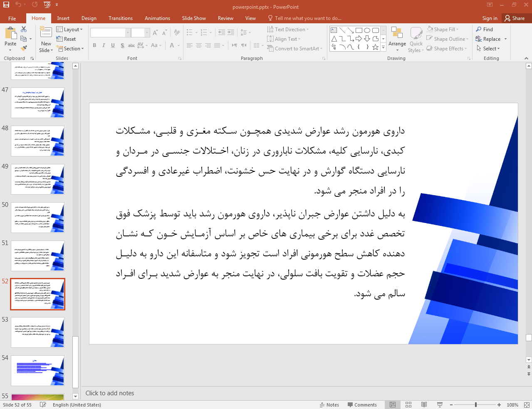Click Decrease Font Size icon

pos(164,32)
